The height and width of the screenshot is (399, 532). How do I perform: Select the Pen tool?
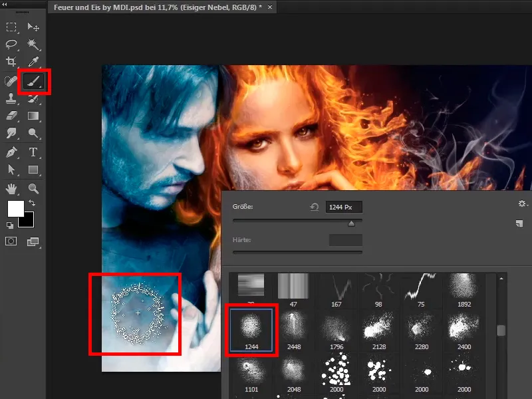coord(11,152)
